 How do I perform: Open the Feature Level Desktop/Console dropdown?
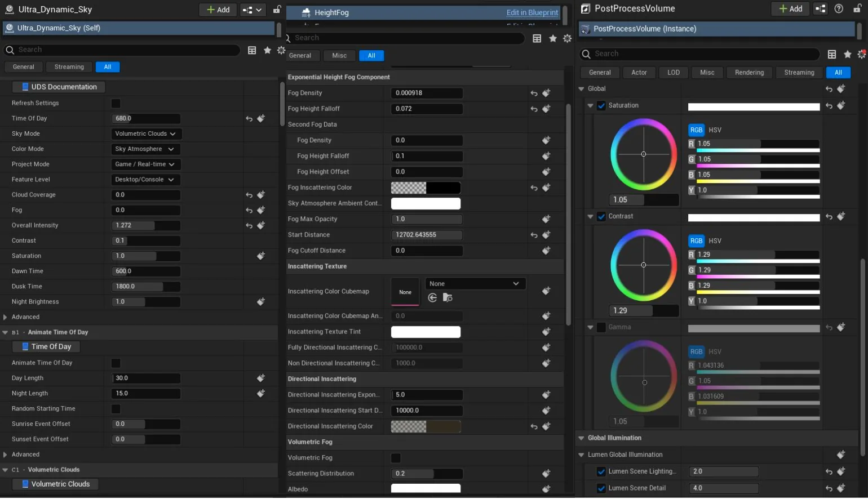coord(146,180)
